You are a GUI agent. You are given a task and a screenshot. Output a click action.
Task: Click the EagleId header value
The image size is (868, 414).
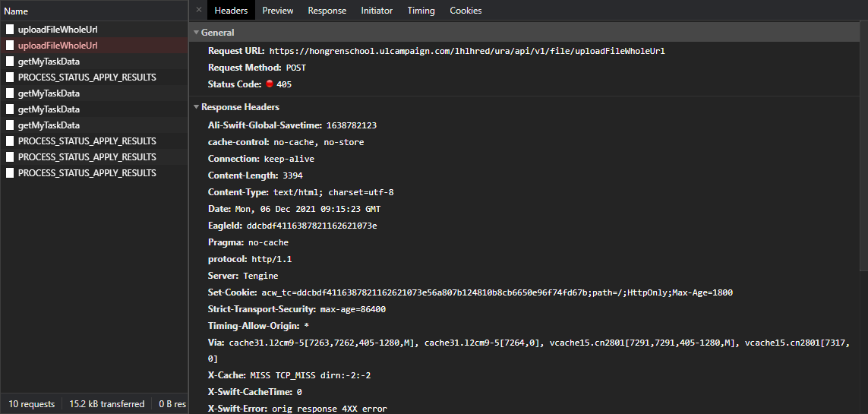click(312, 226)
